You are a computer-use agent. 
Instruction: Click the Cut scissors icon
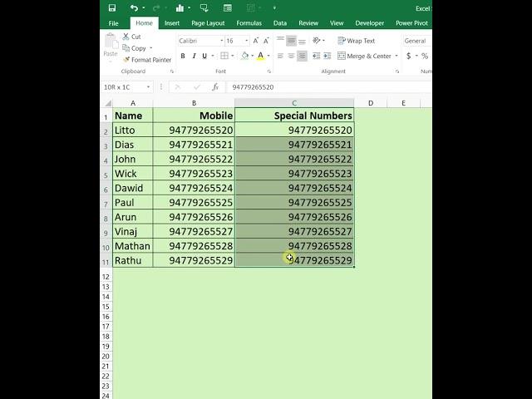[126, 37]
